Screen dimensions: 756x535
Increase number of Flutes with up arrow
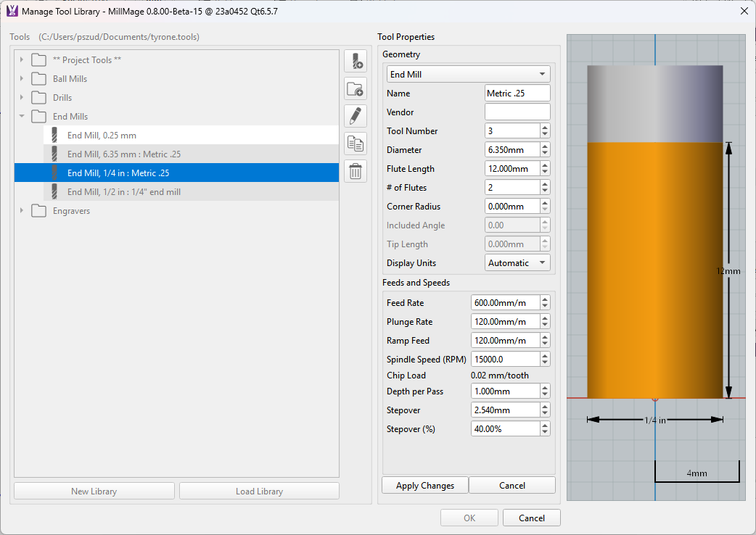coord(545,184)
